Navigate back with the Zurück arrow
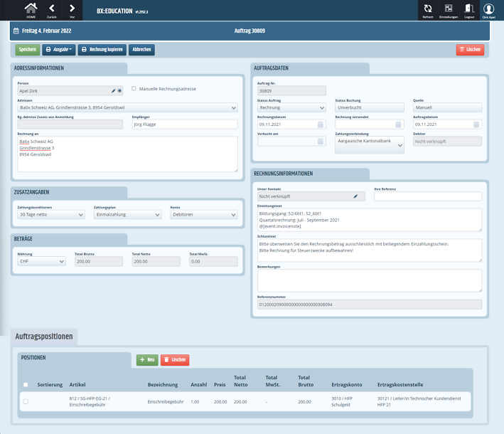 point(51,10)
